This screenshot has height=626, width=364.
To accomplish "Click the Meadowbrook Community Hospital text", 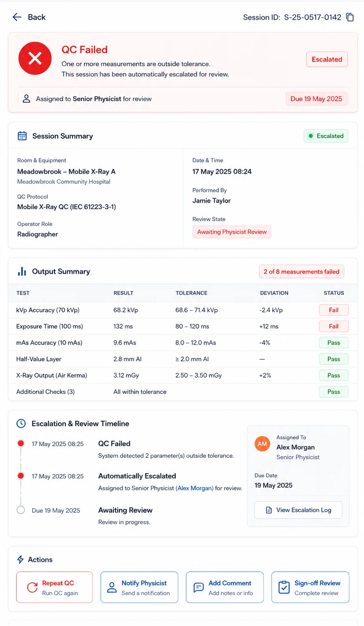I will (x=64, y=182).
